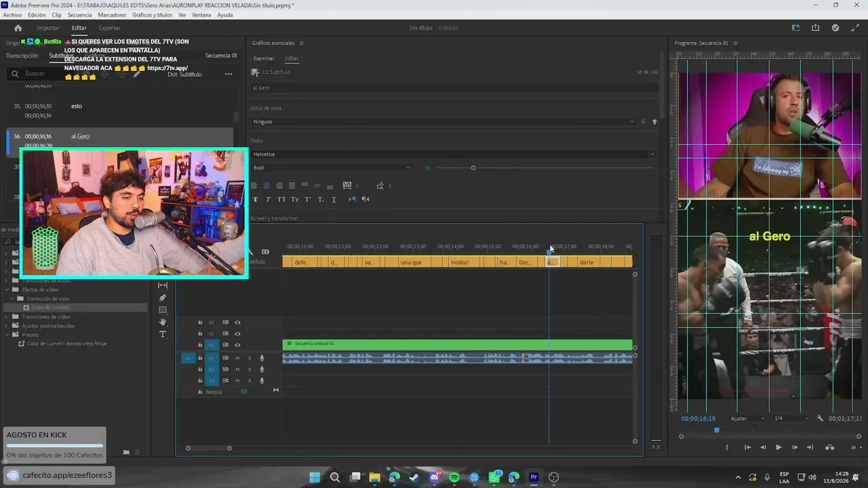Step back one frame

(763, 447)
